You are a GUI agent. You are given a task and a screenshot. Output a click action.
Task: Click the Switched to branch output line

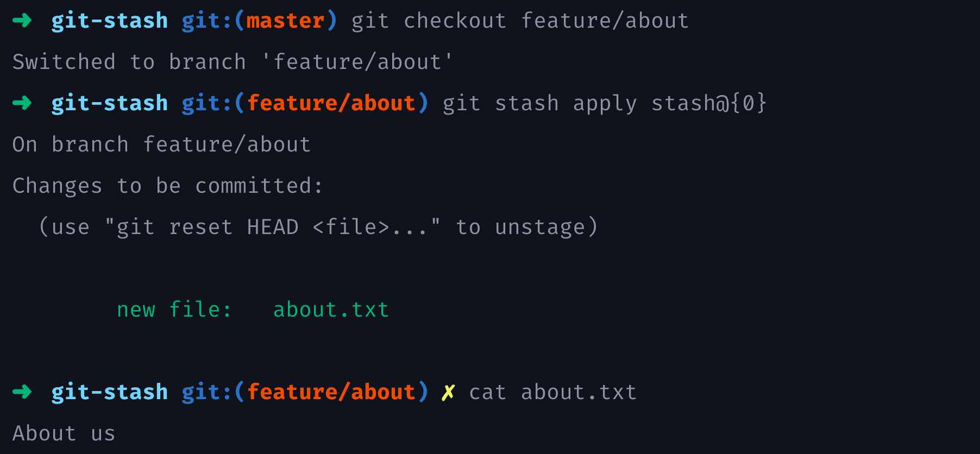coord(233,62)
